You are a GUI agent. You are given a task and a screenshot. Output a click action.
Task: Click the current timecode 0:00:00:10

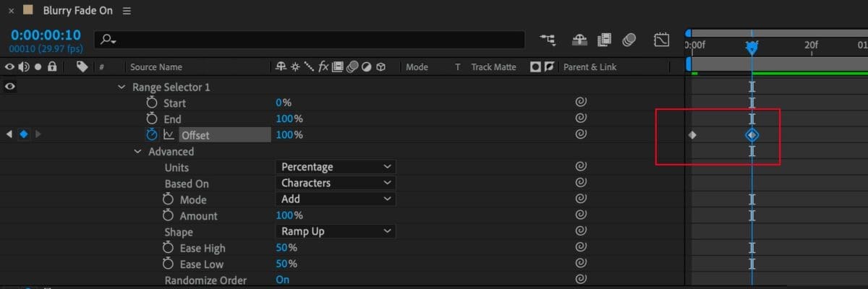[x=46, y=35]
